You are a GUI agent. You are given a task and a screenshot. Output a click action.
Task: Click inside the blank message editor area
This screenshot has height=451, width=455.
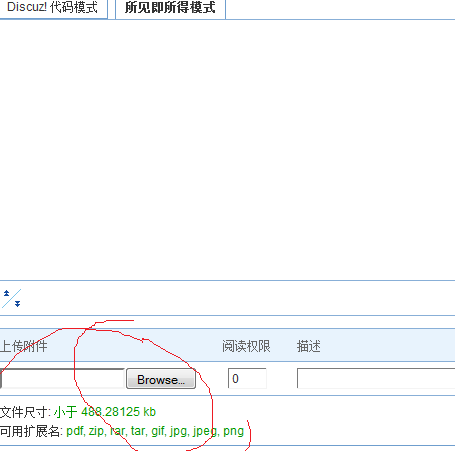click(x=227, y=150)
